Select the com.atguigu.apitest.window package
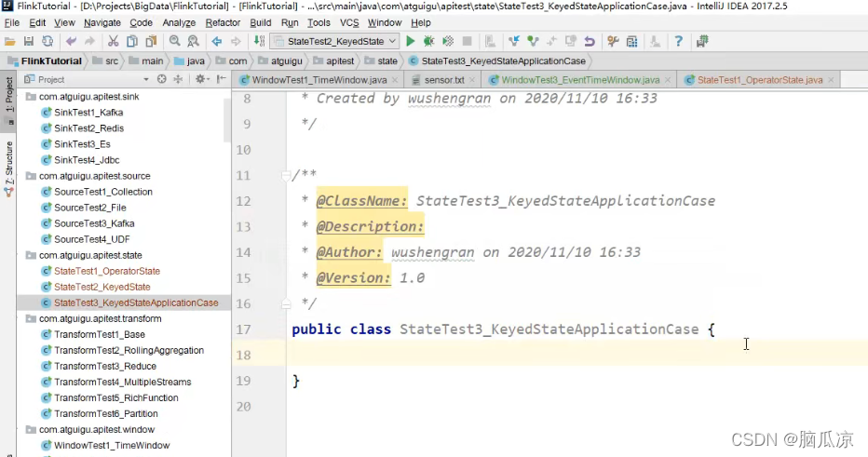This screenshot has width=868, height=457. (96, 430)
